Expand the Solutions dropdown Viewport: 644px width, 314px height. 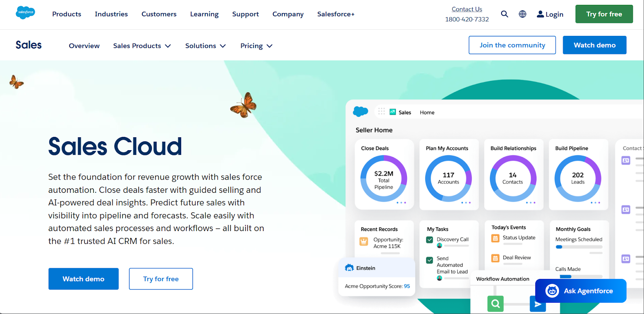point(205,46)
